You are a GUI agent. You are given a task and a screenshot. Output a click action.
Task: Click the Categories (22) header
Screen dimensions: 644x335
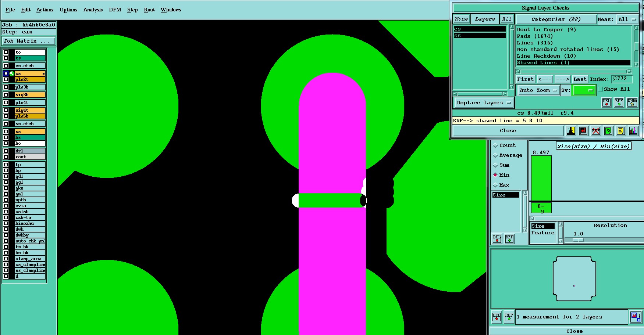(556, 19)
